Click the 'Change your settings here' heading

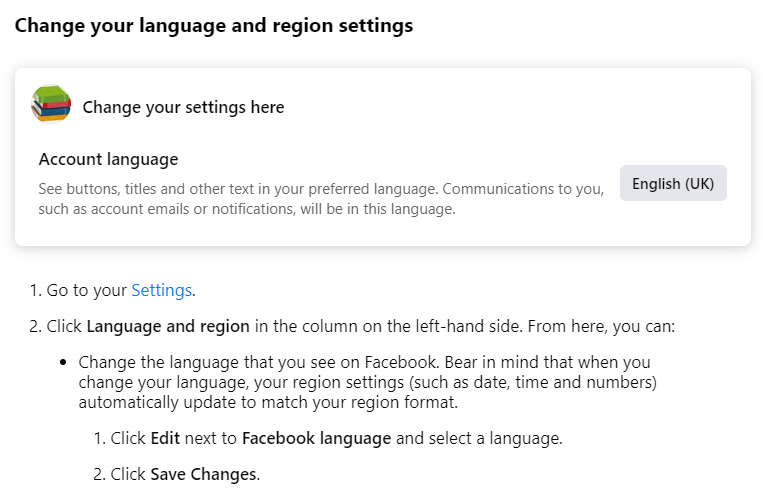point(183,107)
